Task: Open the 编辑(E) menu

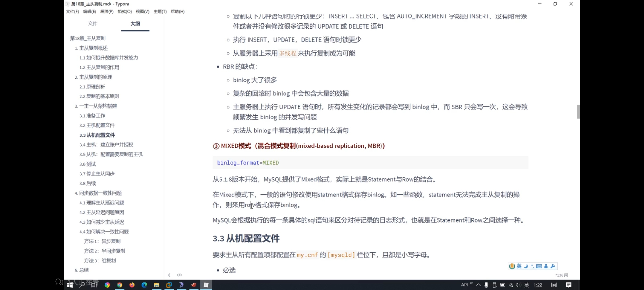Action: coord(89,12)
